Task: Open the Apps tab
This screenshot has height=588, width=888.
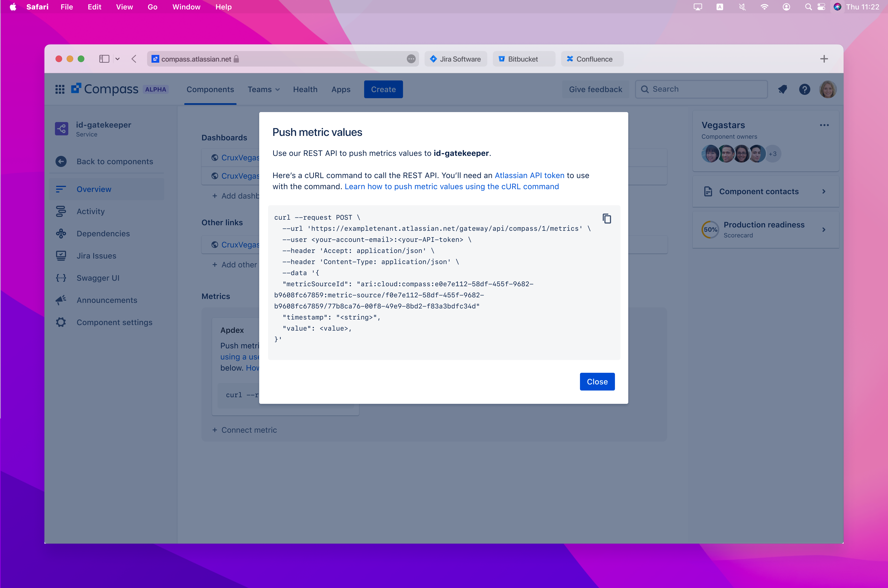Action: [341, 89]
